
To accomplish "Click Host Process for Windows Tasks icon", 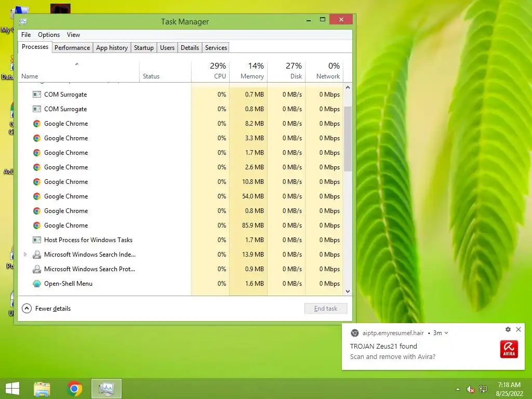I will 37,240.
